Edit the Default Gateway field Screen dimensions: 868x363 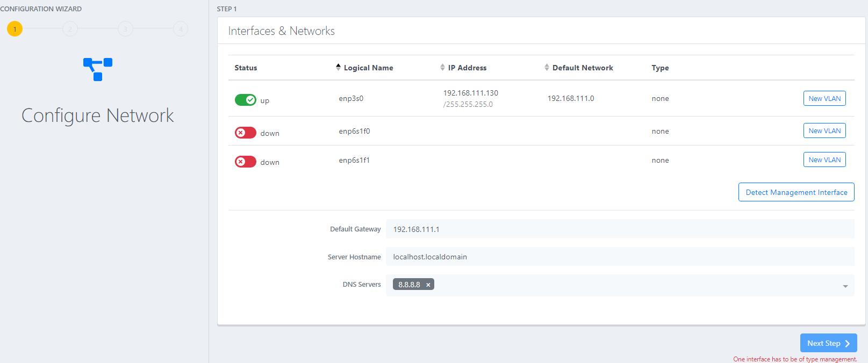pyautogui.click(x=620, y=229)
